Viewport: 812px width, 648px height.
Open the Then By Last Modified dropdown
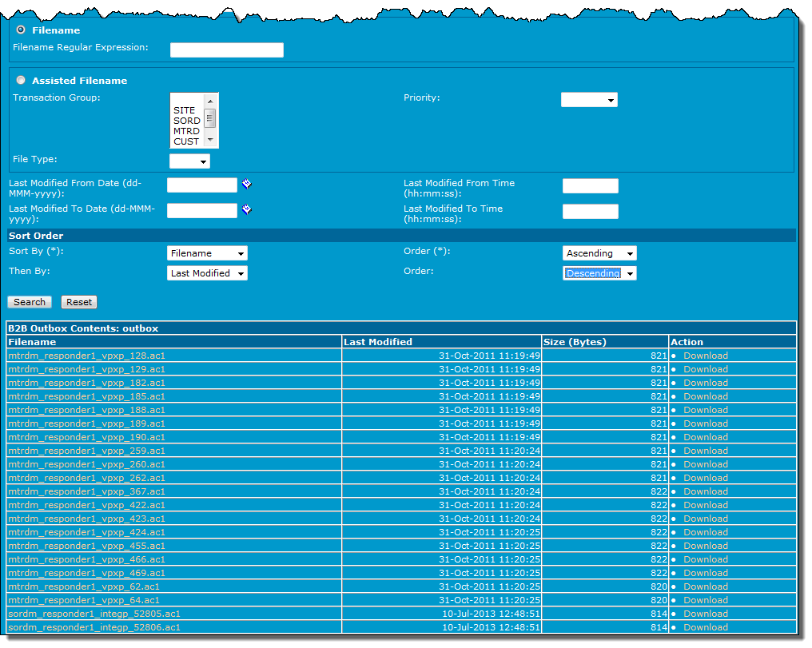[207, 273]
